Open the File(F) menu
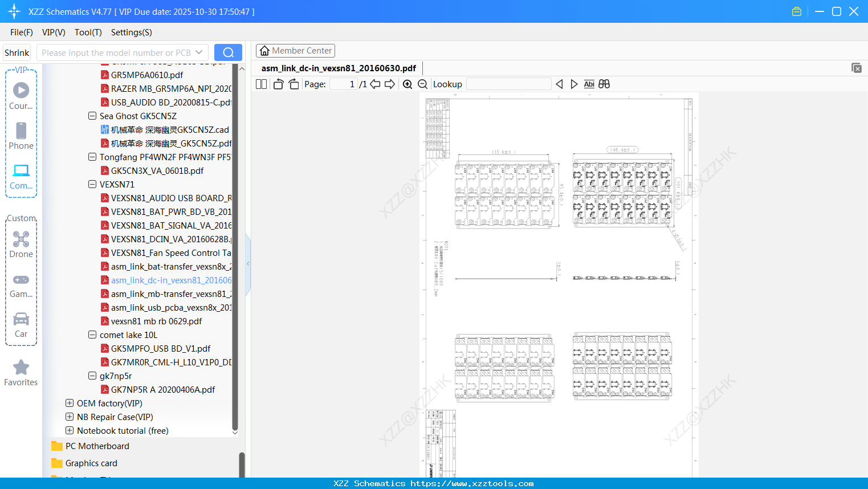 point(22,32)
